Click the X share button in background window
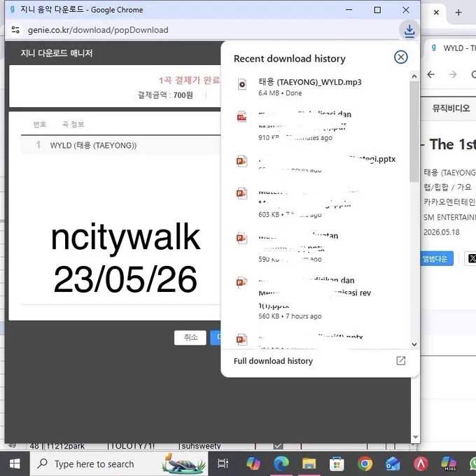Image resolution: width=476 pixels, height=476 pixels. (471, 258)
